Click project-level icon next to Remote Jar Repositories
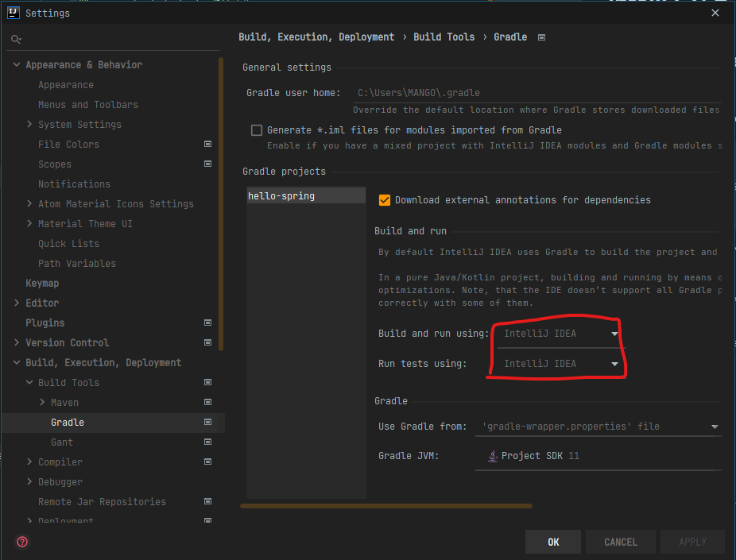This screenshot has height=560, width=736. coord(207,501)
